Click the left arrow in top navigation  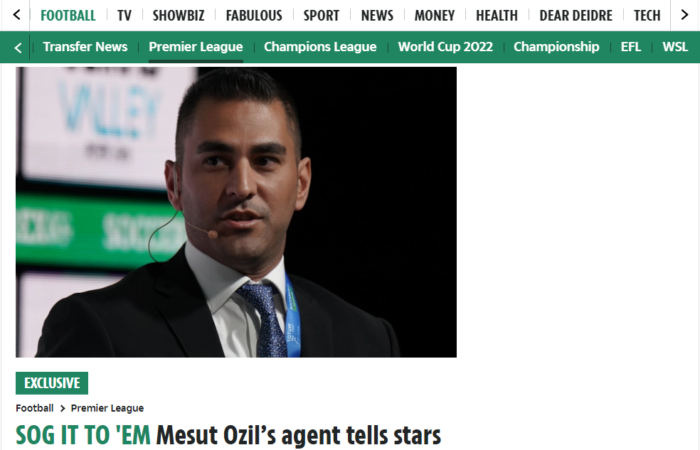[17, 15]
